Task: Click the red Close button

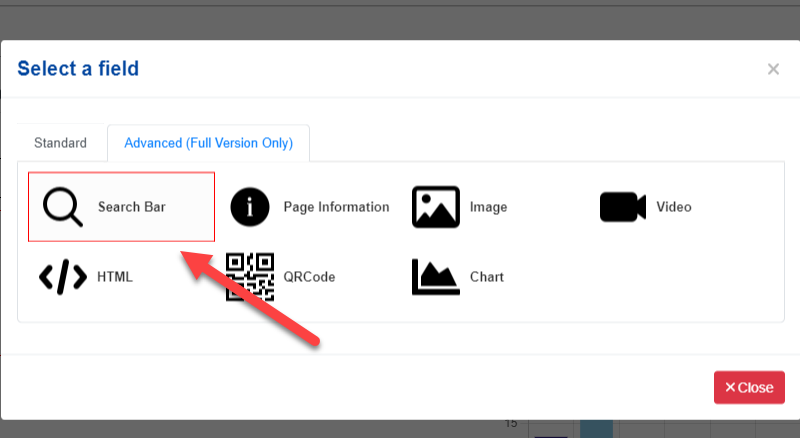Action: coord(749,387)
